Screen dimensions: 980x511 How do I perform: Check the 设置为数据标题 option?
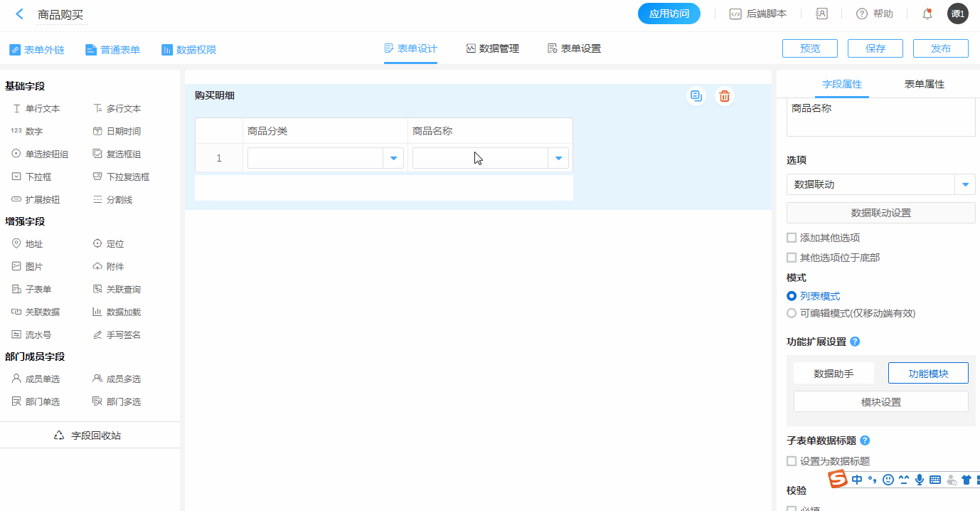pyautogui.click(x=792, y=461)
